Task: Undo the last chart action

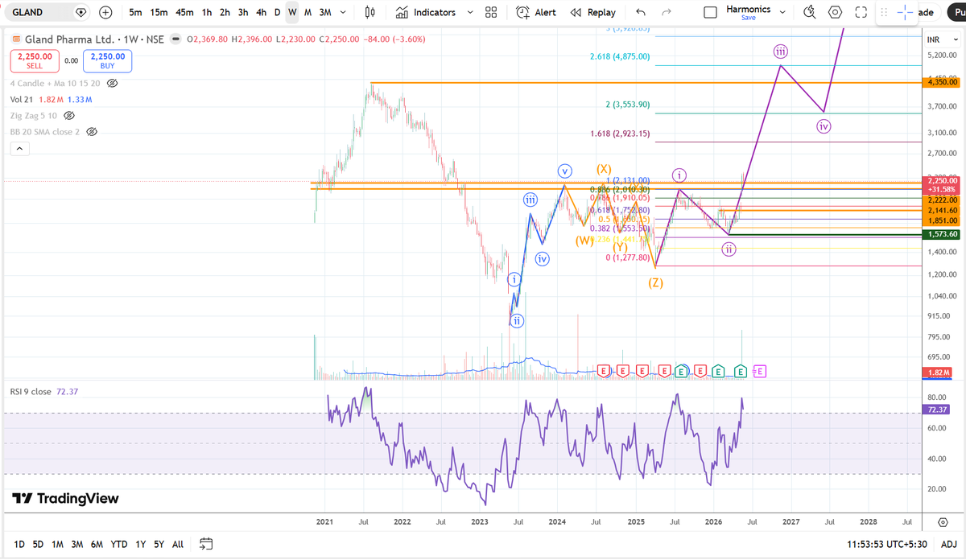Action: [640, 12]
